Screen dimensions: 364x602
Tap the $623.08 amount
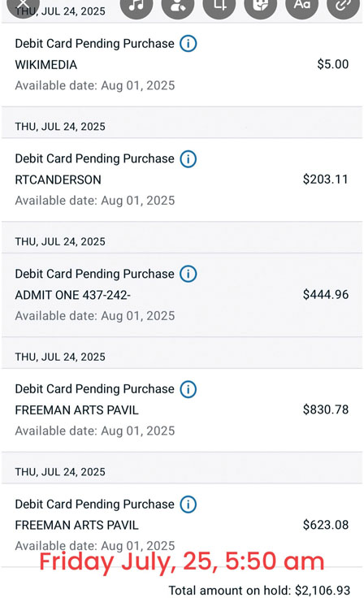(x=326, y=525)
